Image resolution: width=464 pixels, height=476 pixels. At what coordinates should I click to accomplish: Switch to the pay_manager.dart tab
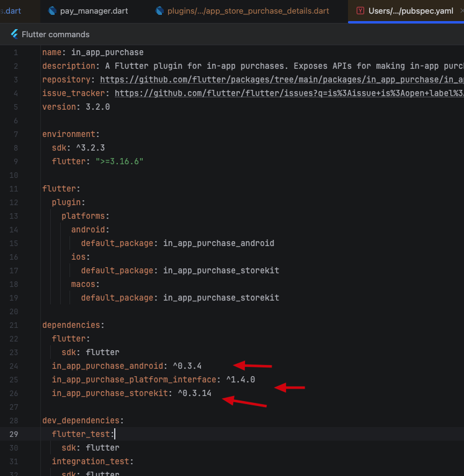tap(88, 11)
